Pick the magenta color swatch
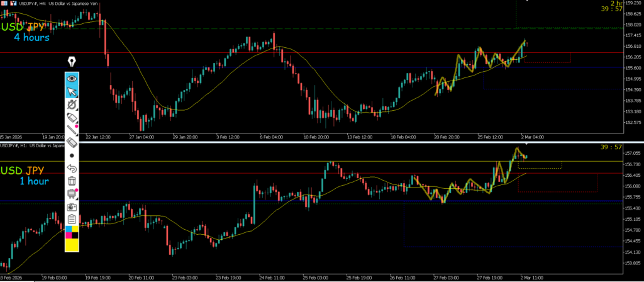The width and height of the screenshot is (644, 282). coord(69,237)
